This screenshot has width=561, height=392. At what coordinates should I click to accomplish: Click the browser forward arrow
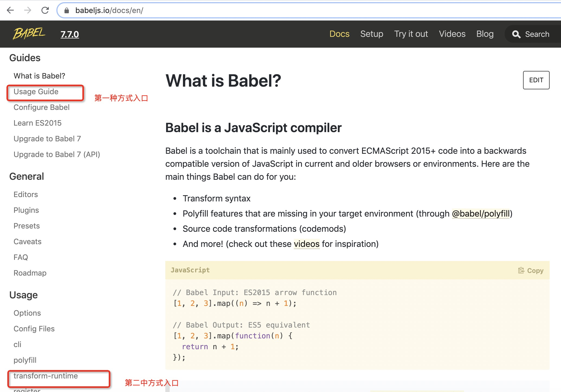coord(28,10)
